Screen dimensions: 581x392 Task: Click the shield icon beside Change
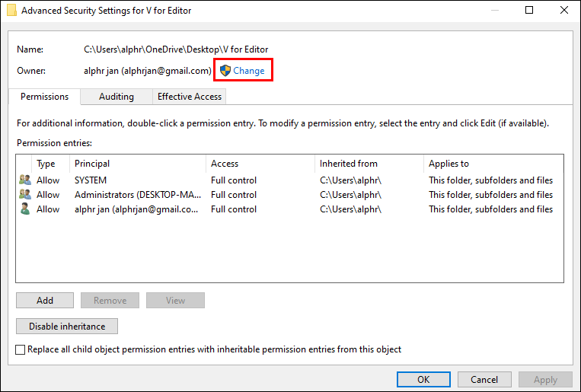pyautogui.click(x=225, y=71)
